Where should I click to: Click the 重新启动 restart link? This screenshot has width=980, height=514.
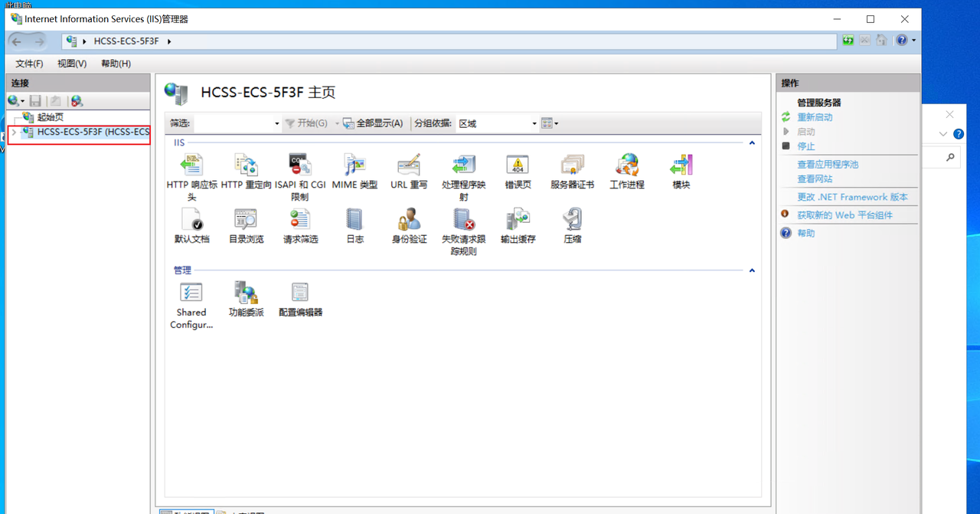coord(815,117)
